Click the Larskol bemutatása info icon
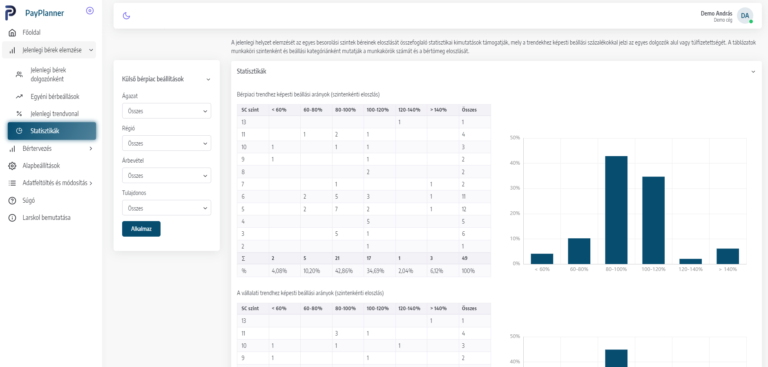The width and height of the screenshot is (768, 367). point(12,218)
